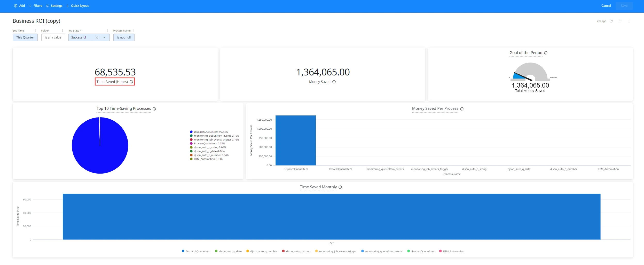This screenshot has height=265, width=644.
Task: Toggle the dashboard filters bar icon
Action: tap(620, 21)
